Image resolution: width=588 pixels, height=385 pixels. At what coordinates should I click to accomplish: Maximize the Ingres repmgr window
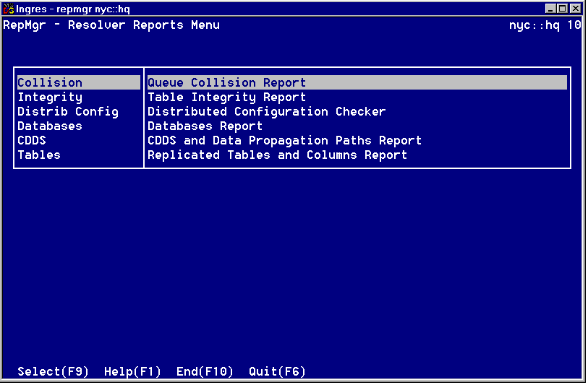(x=562, y=8)
